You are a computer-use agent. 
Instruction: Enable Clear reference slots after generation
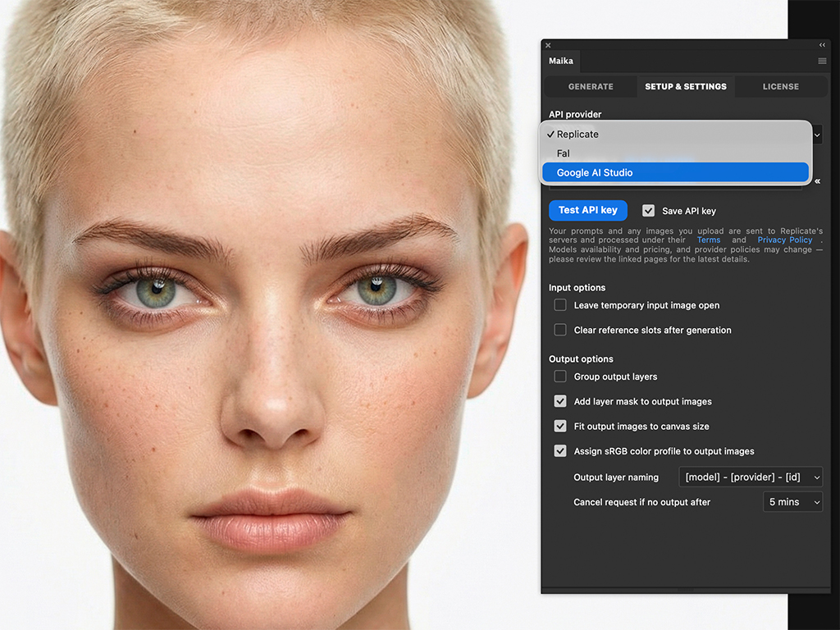[x=559, y=330]
